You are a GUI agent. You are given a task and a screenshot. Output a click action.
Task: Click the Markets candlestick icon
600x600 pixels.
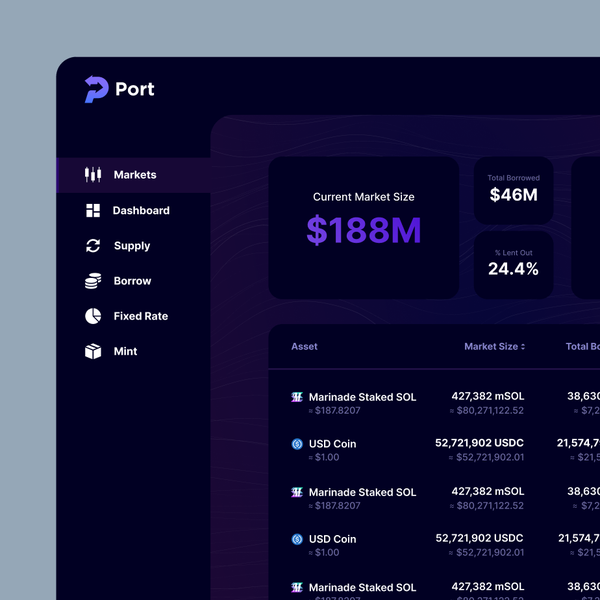click(x=93, y=174)
